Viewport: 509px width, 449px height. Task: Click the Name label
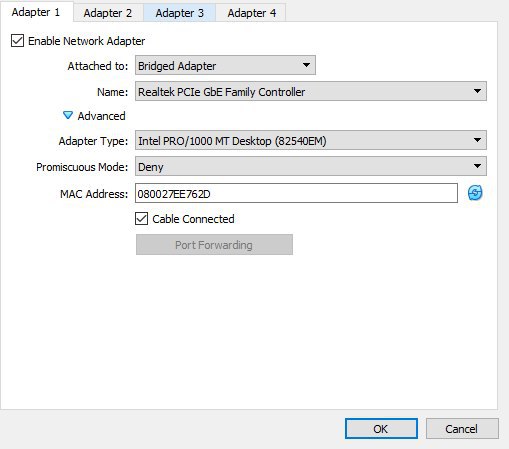(112, 92)
